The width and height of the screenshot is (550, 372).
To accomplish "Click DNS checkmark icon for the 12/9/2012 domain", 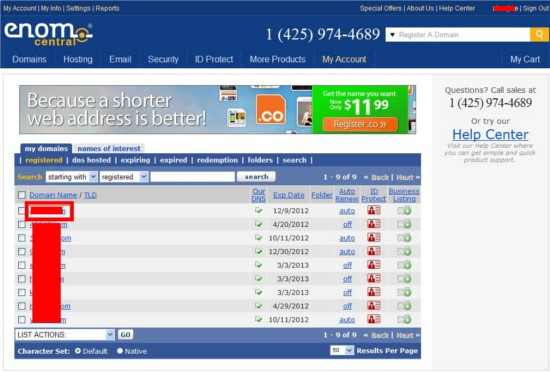I will [x=259, y=210].
